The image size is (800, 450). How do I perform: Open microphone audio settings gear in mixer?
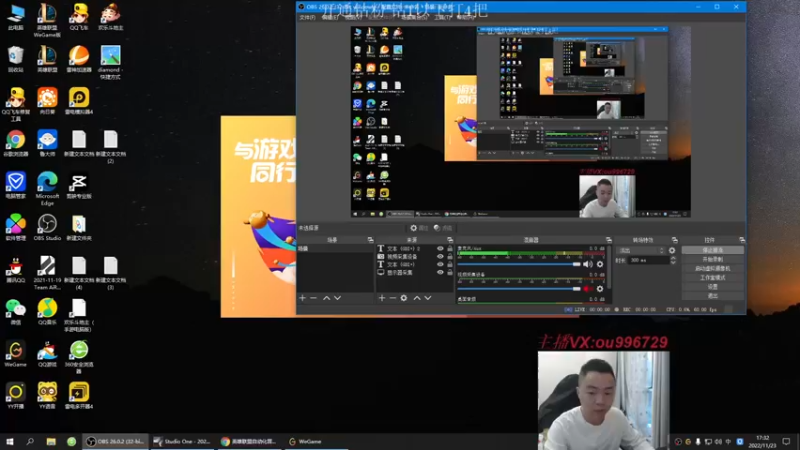click(600, 264)
